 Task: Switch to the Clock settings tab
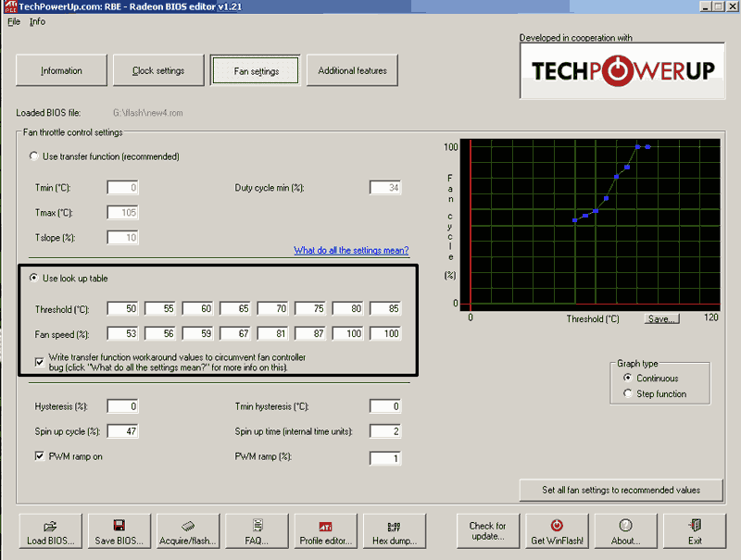click(158, 70)
